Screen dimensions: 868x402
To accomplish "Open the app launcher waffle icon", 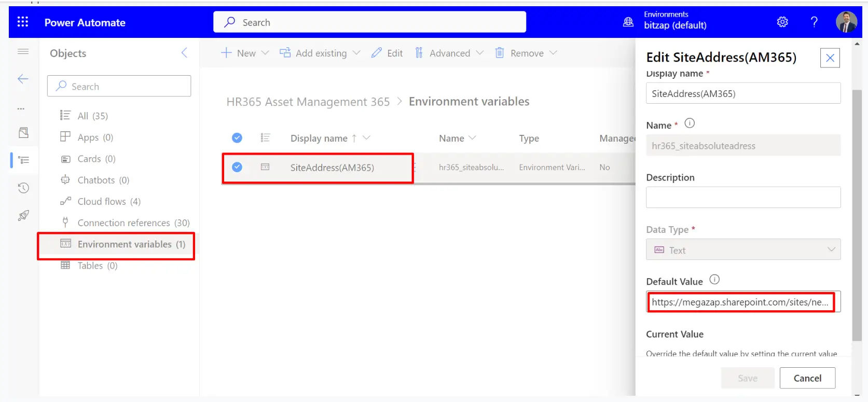I will (23, 22).
